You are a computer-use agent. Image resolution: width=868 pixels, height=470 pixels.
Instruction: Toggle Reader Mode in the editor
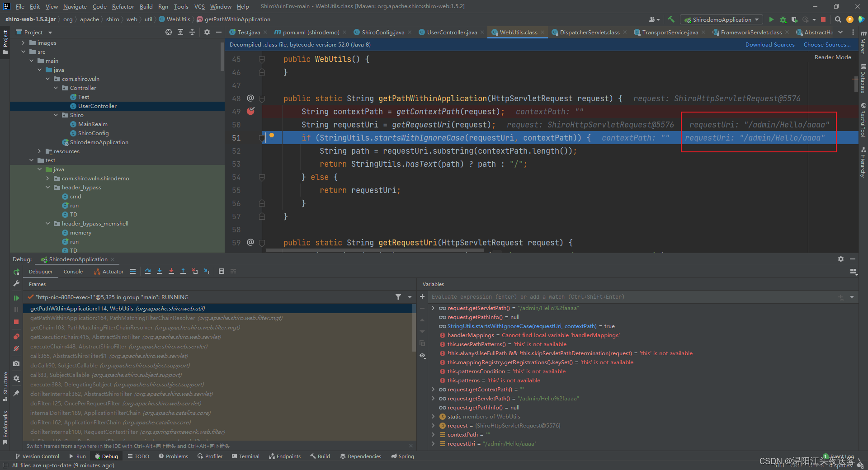coord(833,57)
